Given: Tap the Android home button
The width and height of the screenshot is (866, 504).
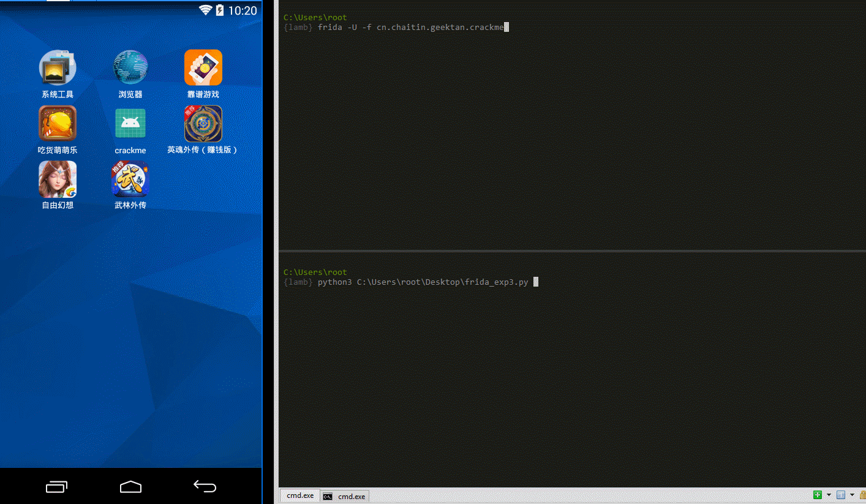Looking at the screenshot, I should 130,487.
